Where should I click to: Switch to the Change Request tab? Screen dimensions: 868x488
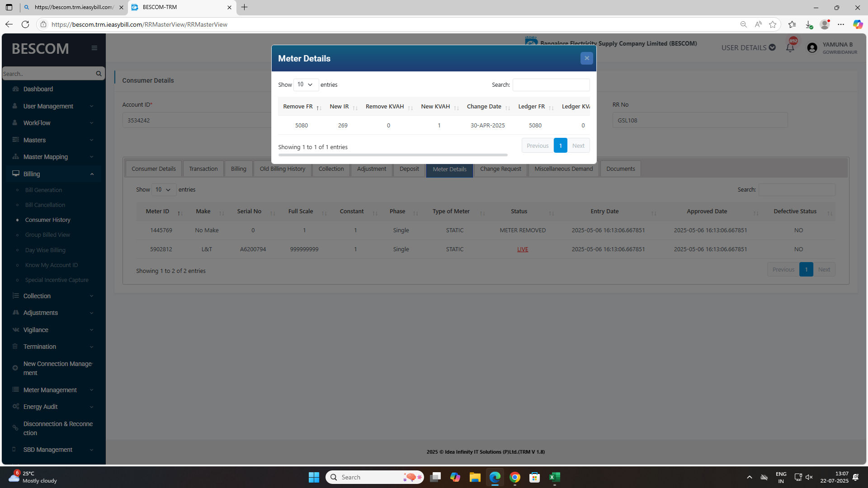[x=500, y=169]
